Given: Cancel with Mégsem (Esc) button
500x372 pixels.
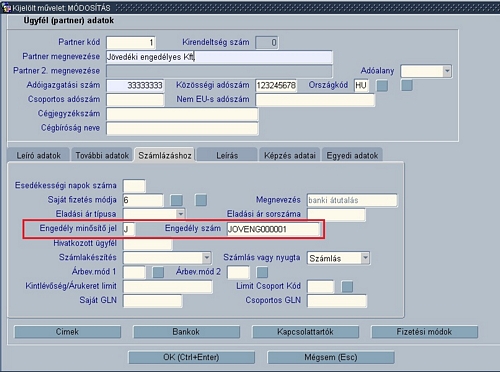Looking at the screenshot, I should pyautogui.click(x=331, y=357).
